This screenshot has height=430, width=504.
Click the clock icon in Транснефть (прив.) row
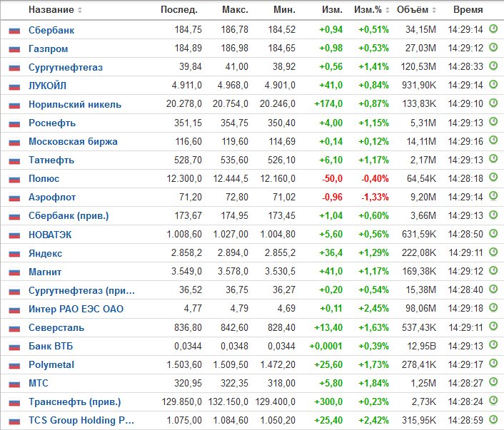click(493, 401)
